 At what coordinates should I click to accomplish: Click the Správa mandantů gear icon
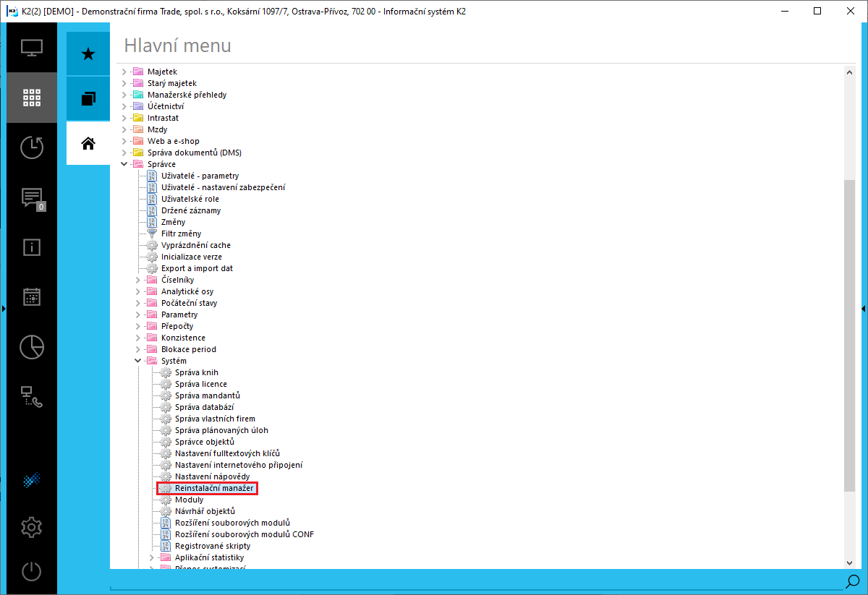[166, 395]
